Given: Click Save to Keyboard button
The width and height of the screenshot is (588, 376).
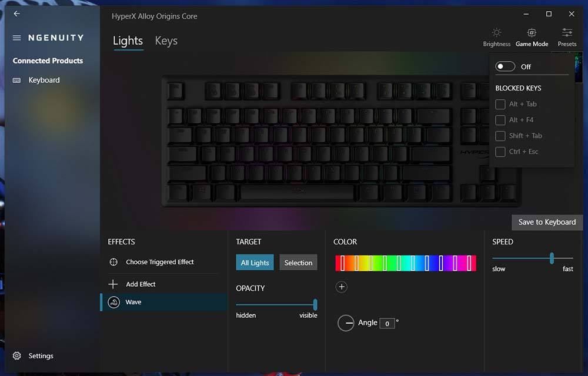Looking at the screenshot, I should [x=547, y=223].
